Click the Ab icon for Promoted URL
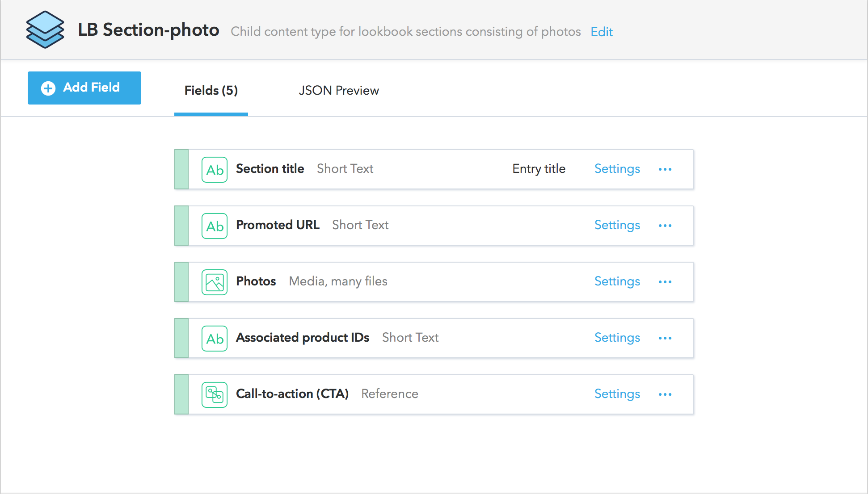 pyautogui.click(x=215, y=226)
